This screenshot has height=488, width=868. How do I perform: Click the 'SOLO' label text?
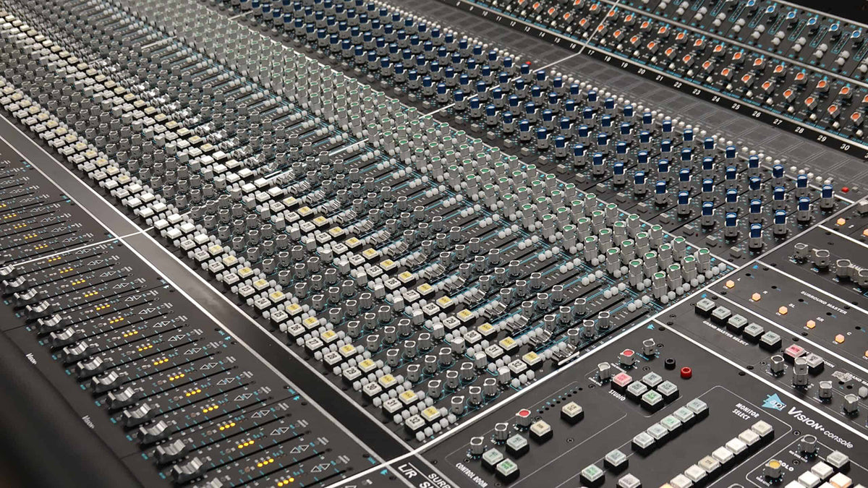[786, 466]
